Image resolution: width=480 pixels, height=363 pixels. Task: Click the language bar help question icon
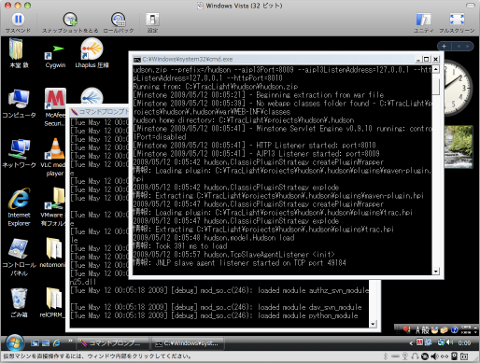454,330
